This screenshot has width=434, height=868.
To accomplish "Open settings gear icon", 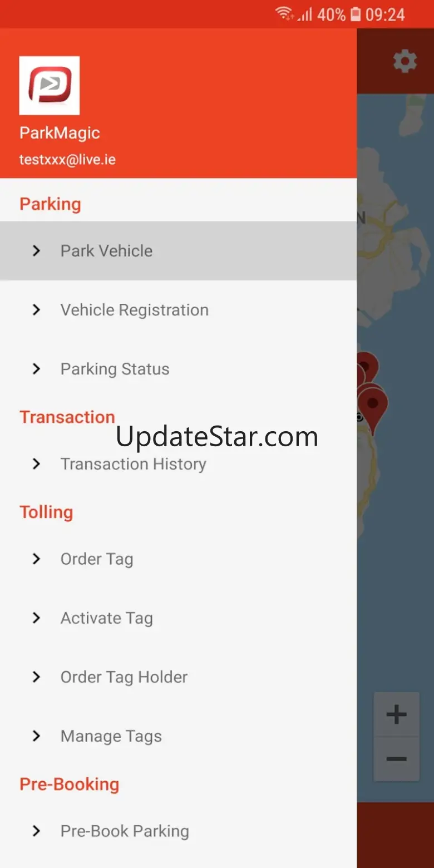I will (405, 61).
